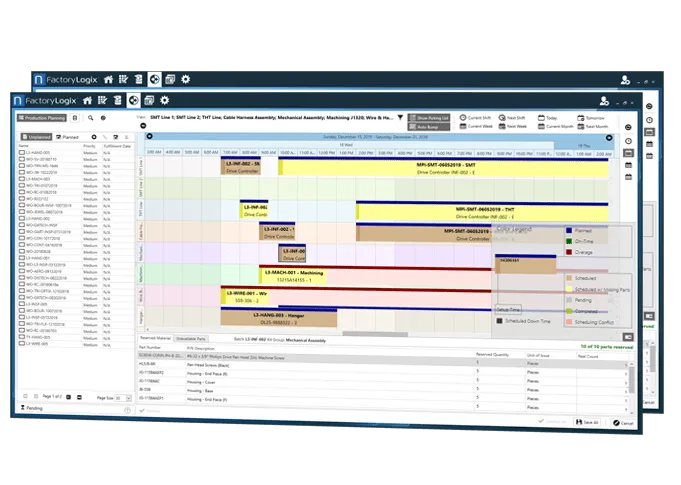Switch to the Planned tab
Viewport: 681px width, 485px height.
(68, 137)
